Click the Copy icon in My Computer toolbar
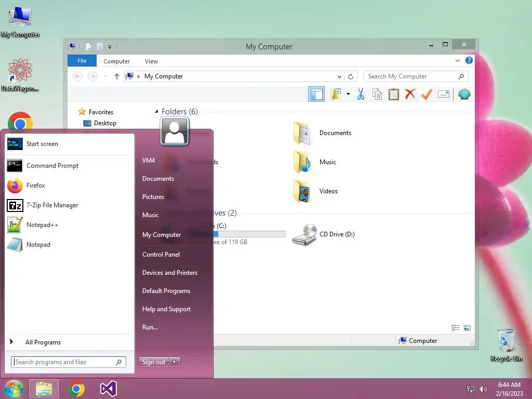The width and height of the screenshot is (532, 399). 377,95
